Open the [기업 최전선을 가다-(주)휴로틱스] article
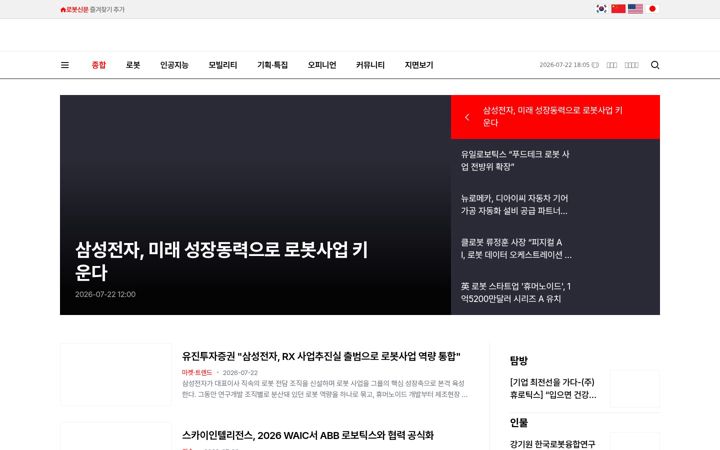This screenshot has height=450, width=720. (x=553, y=388)
